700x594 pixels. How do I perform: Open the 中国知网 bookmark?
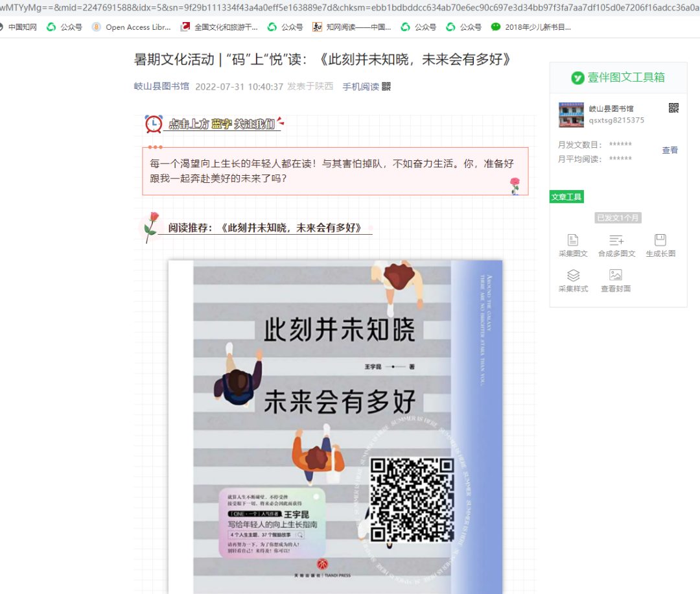(x=18, y=27)
